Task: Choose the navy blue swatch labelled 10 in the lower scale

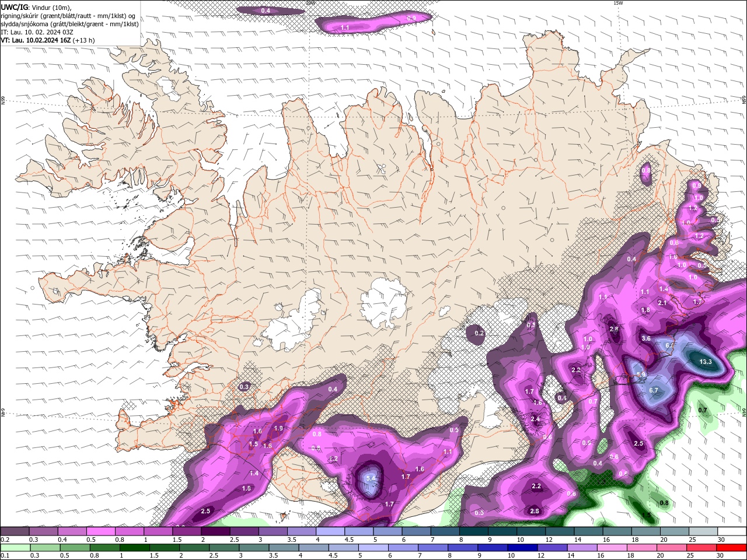Action: 522,548
